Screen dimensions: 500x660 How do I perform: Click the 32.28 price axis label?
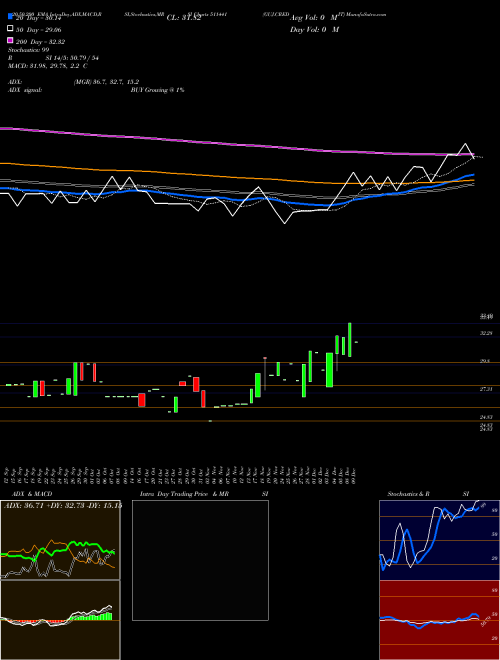(486, 333)
